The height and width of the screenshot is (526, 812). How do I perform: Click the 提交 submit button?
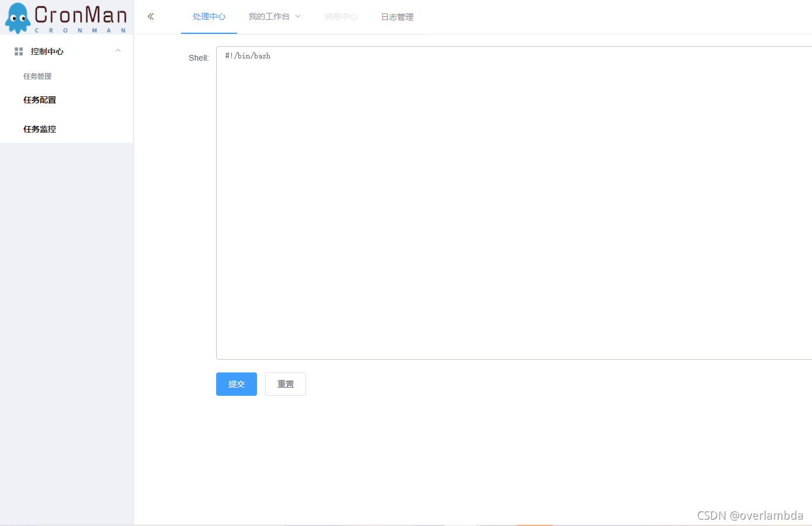[x=237, y=384]
